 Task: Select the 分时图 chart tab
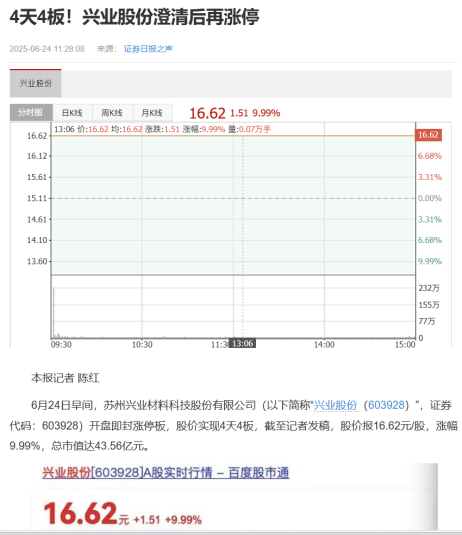31,113
